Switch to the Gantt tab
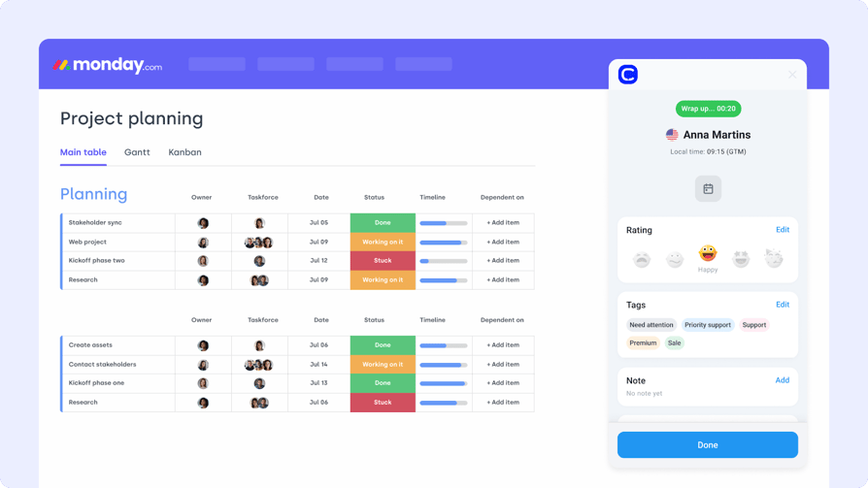This screenshot has width=868, height=488. pos(137,152)
